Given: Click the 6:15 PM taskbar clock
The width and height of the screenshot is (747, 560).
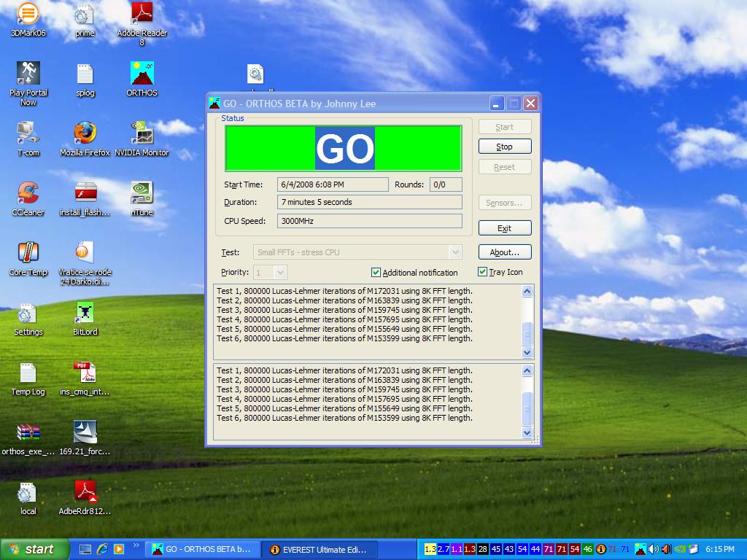Looking at the screenshot, I should 719,549.
